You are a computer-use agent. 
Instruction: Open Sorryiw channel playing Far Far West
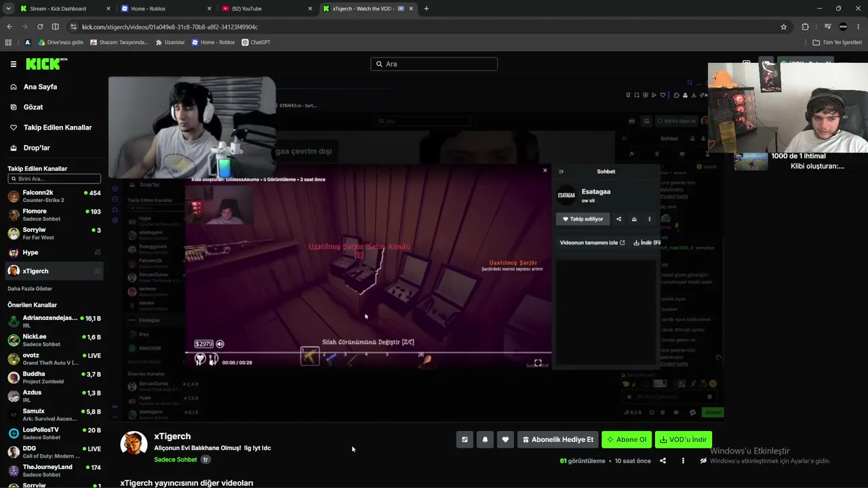54,234
